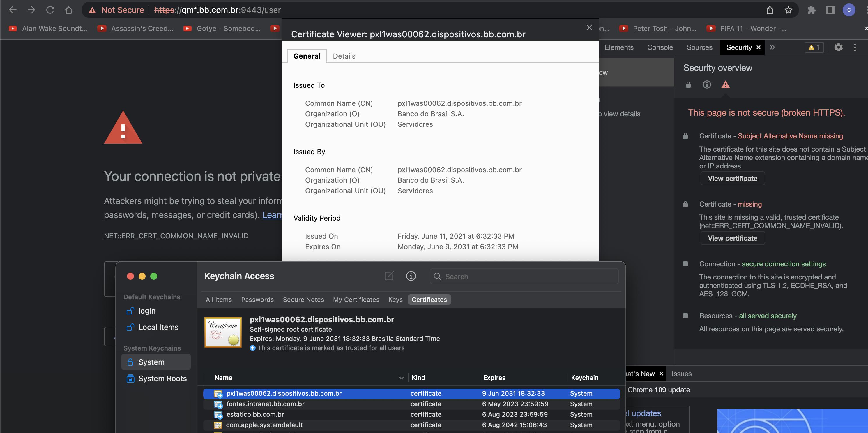Click the DevTools settings gear icon
This screenshot has width=868, height=433.
pos(838,47)
